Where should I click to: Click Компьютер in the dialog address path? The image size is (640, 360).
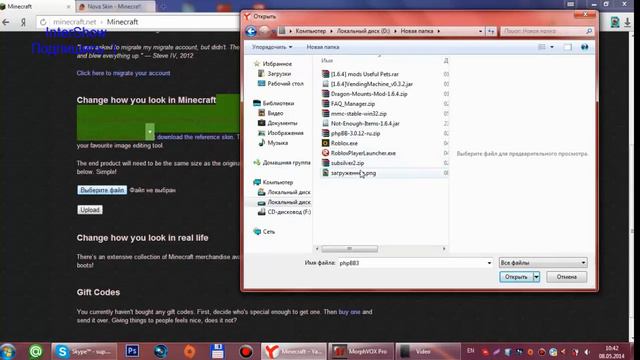coord(311,31)
